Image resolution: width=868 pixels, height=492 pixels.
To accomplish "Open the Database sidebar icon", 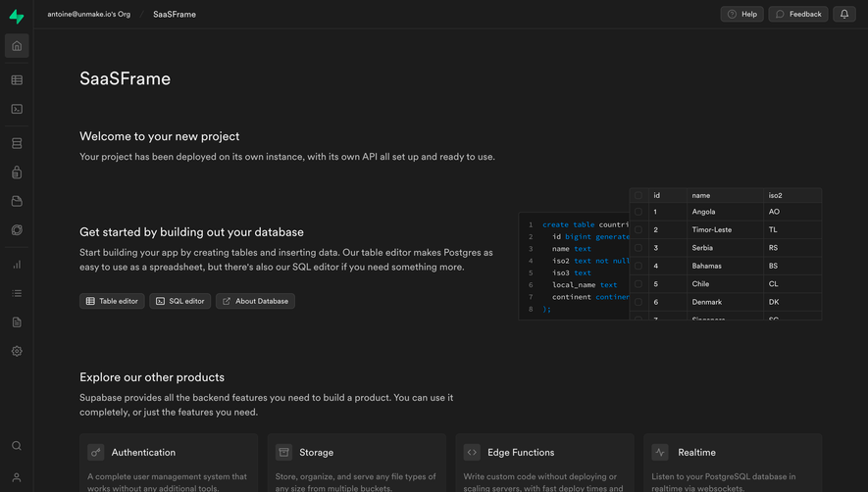I will [17, 143].
